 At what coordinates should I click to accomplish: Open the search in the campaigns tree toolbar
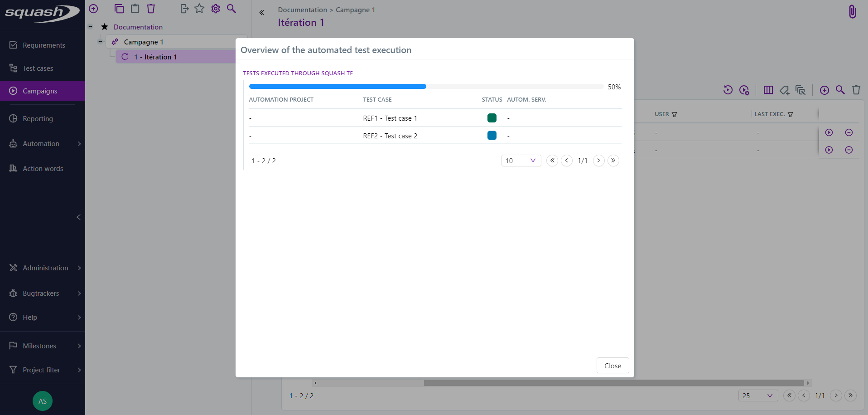(231, 9)
